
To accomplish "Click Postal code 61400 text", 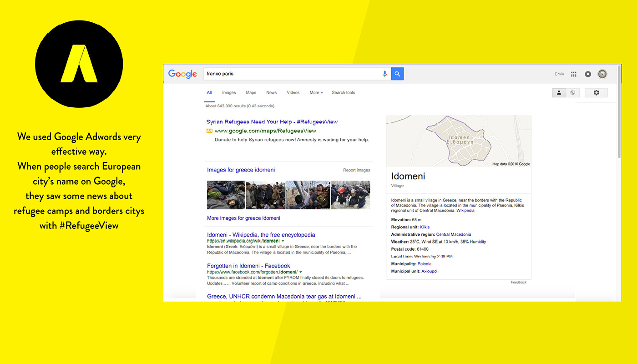I will pos(410,249).
